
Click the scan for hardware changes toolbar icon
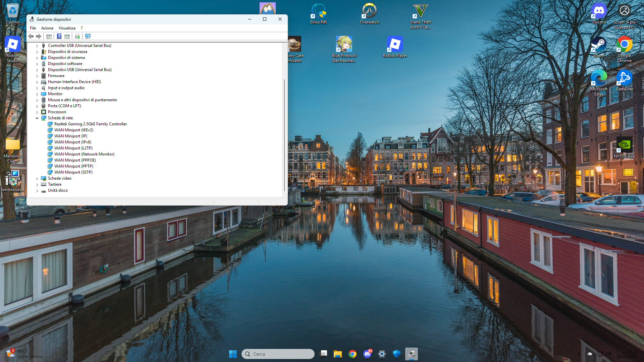88,36
